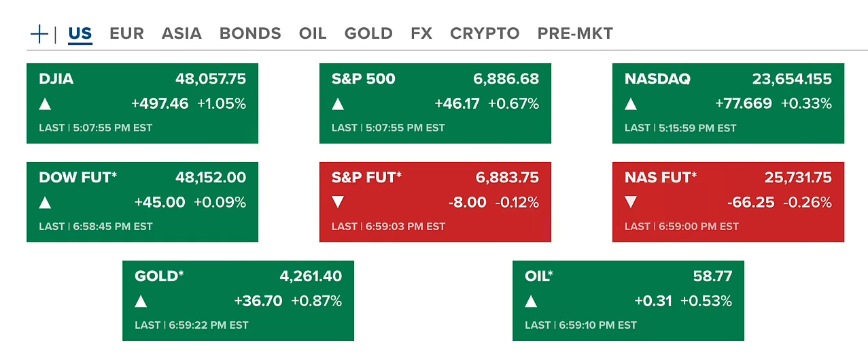Select the FX tab

coord(421,33)
